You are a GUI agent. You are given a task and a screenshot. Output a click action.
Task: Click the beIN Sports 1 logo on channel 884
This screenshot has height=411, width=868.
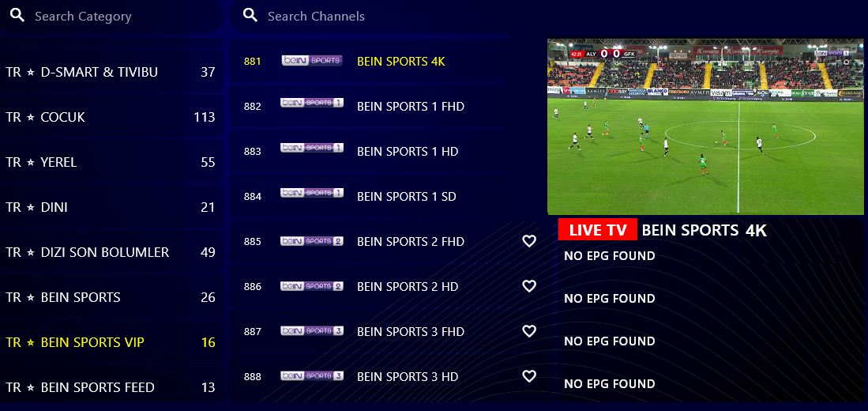(x=312, y=193)
